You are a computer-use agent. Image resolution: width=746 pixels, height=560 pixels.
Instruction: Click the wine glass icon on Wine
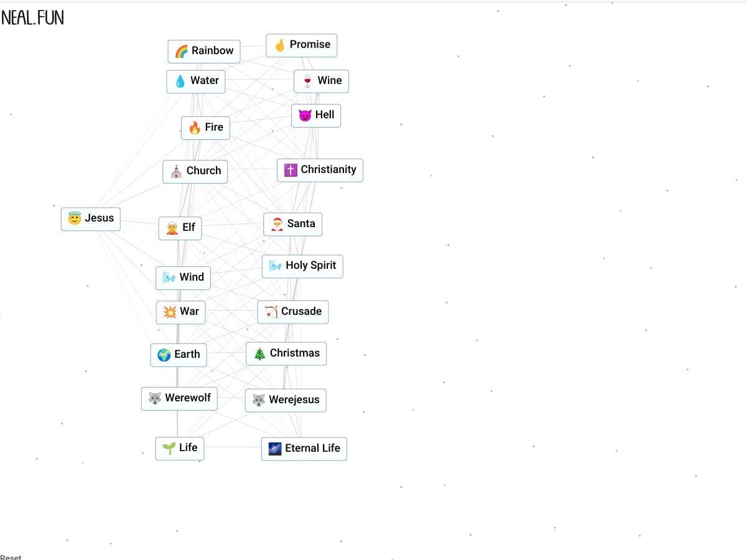307,81
